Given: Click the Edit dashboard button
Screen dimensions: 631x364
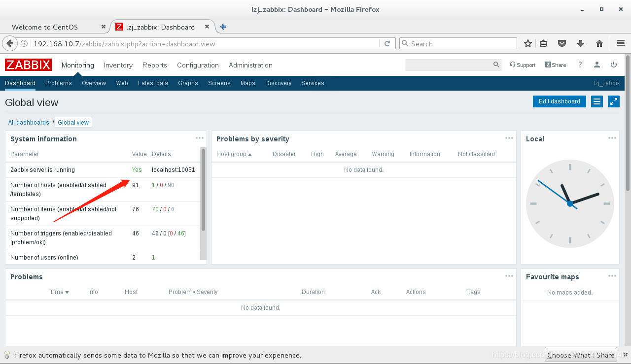Looking at the screenshot, I should tap(560, 101).
